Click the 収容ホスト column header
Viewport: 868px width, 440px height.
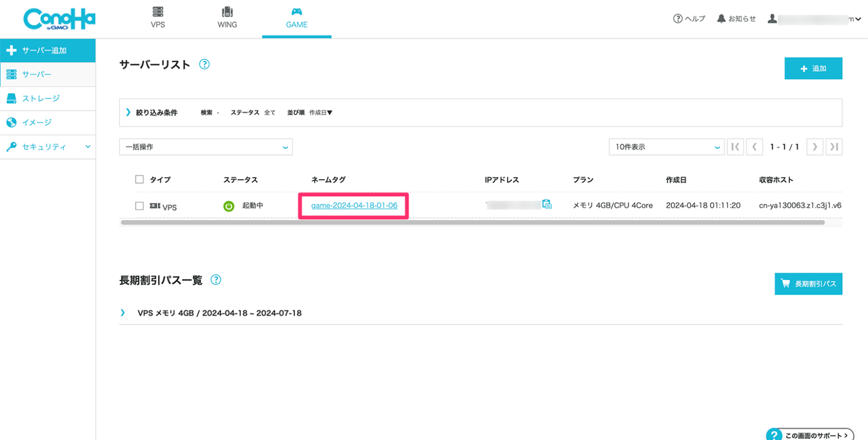(776, 180)
